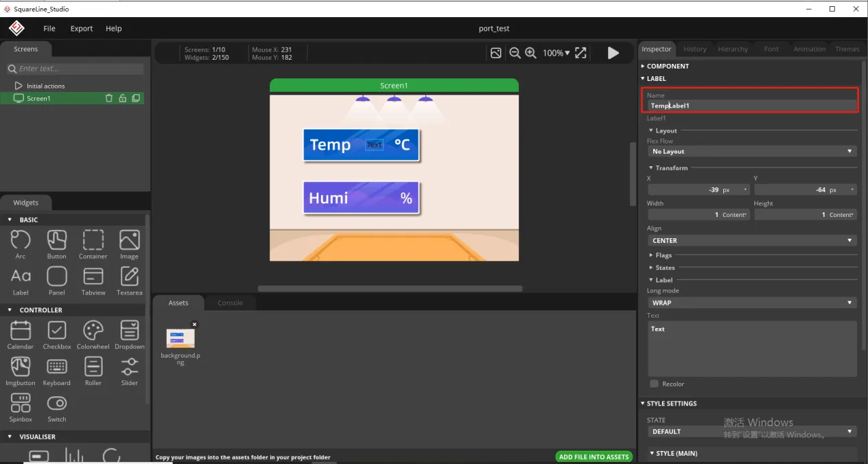Viewport: 868px width, 464px height.
Task: Open the Align CENTER dropdown
Action: coord(751,240)
